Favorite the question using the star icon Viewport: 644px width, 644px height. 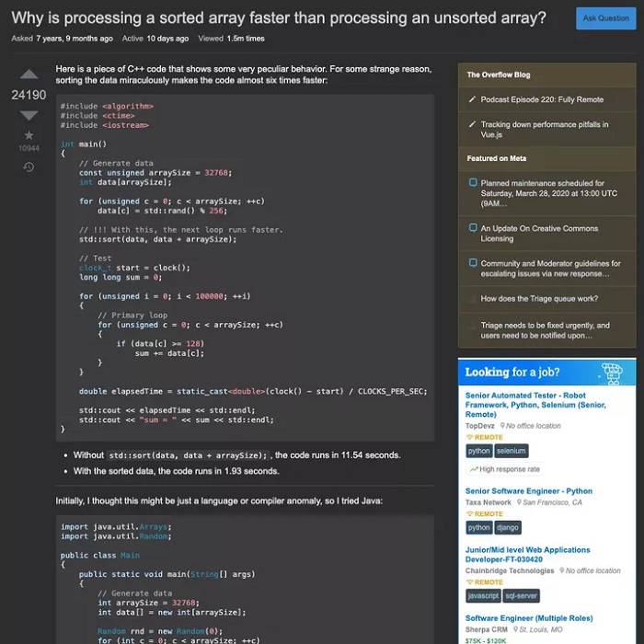coord(29,135)
